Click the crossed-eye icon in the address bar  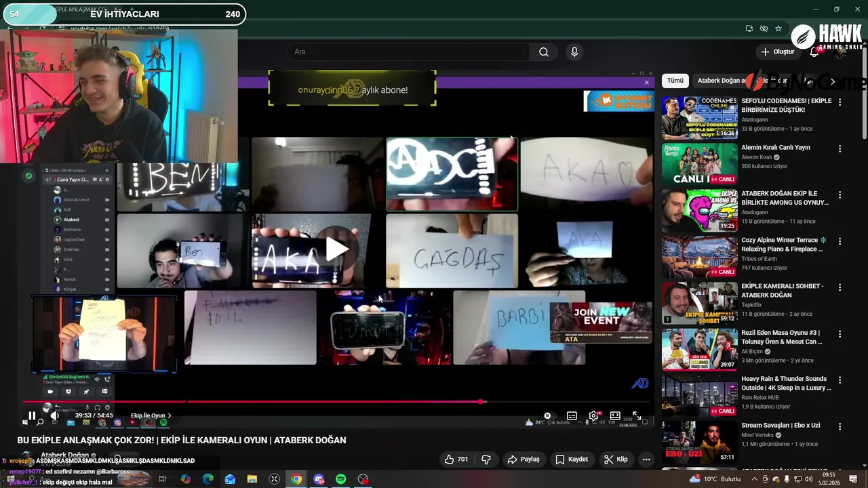click(764, 28)
